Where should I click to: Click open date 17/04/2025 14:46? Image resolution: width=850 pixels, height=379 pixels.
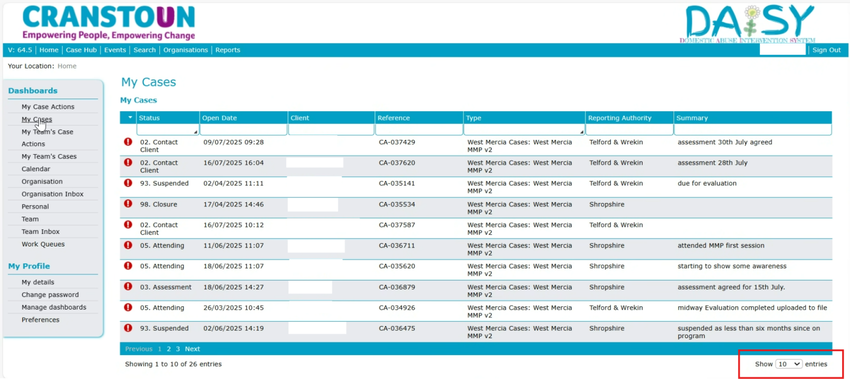point(234,204)
